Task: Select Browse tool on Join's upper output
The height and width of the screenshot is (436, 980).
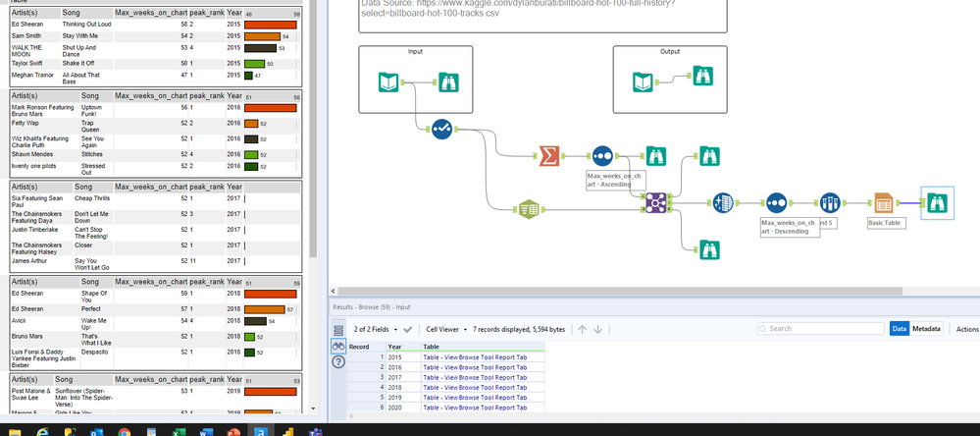Action: pos(709,156)
